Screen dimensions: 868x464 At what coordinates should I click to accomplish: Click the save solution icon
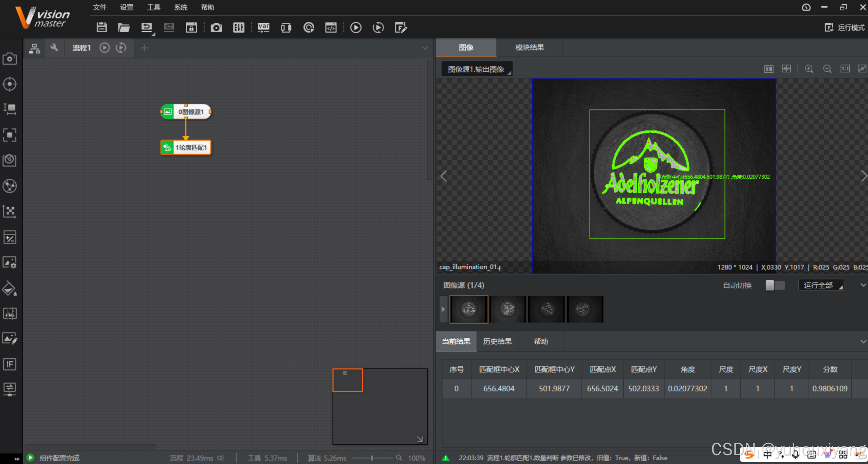101,28
